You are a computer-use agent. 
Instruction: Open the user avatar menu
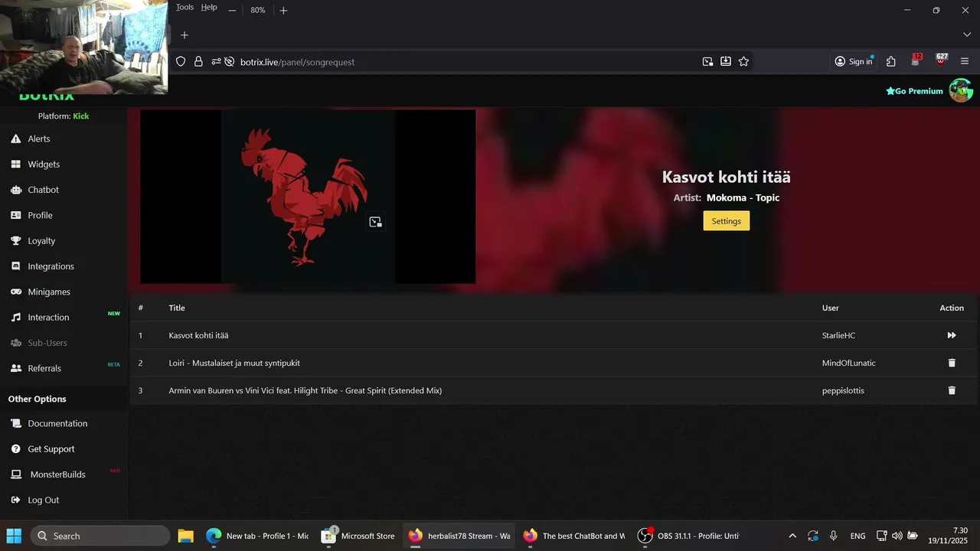point(961,90)
